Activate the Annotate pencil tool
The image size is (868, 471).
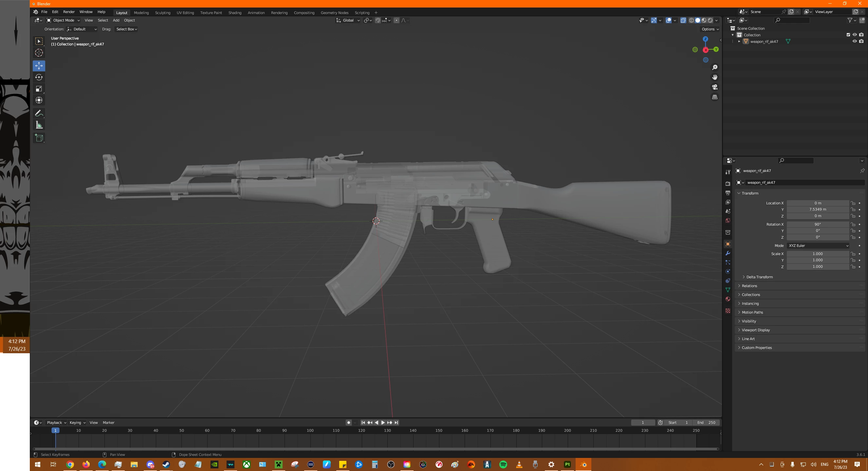click(39, 113)
